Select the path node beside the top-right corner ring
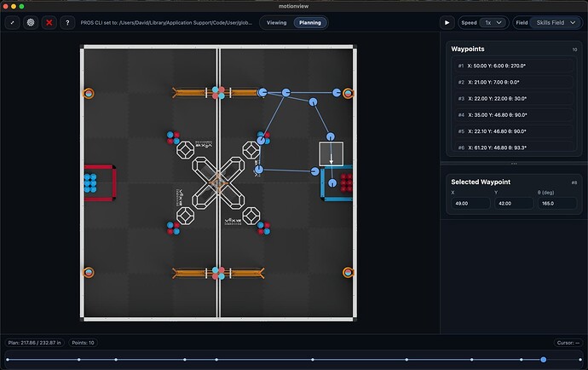Image resolution: width=588 pixels, height=370 pixels. (337, 92)
